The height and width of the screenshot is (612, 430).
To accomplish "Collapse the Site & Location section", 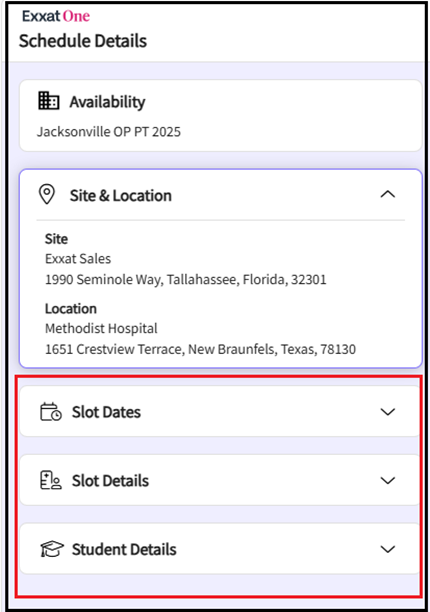I will tap(388, 194).
